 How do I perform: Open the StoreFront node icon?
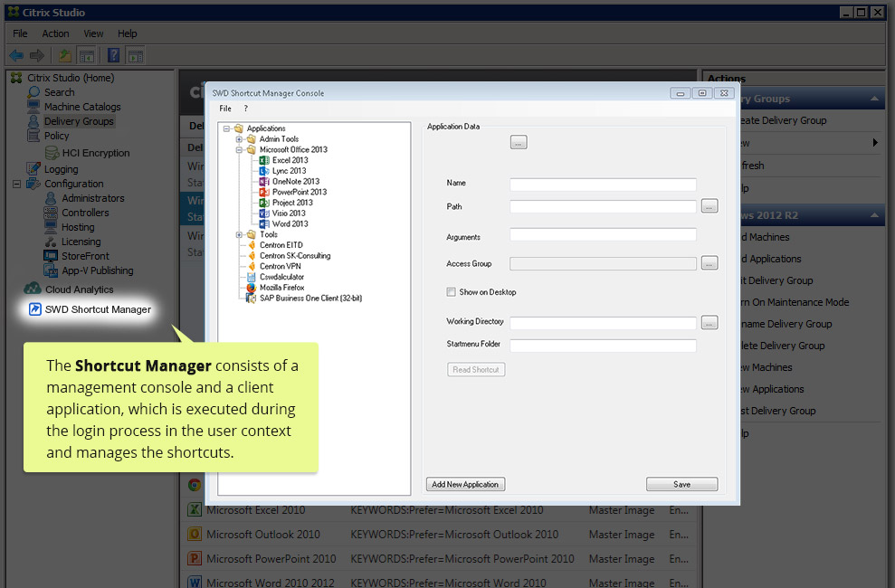click(x=51, y=255)
